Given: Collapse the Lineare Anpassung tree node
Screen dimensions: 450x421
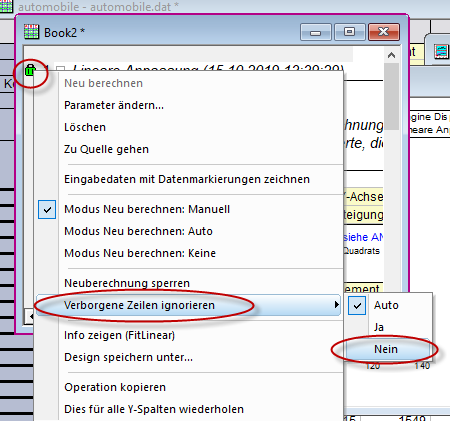Looking at the screenshot, I should tap(60, 69).
